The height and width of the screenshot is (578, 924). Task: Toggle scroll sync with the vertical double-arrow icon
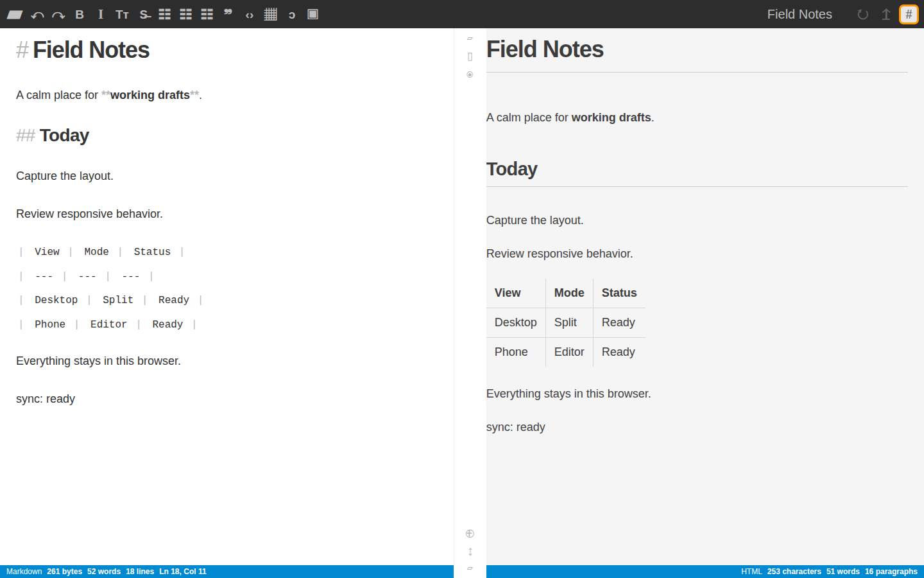pyautogui.click(x=470, y=552)
